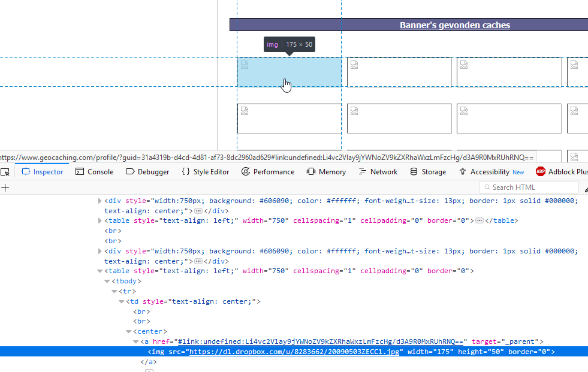Viewport: 588px width, 372px height.
Task: Click the Banner's gevonden caches header link
Action: 454,25
